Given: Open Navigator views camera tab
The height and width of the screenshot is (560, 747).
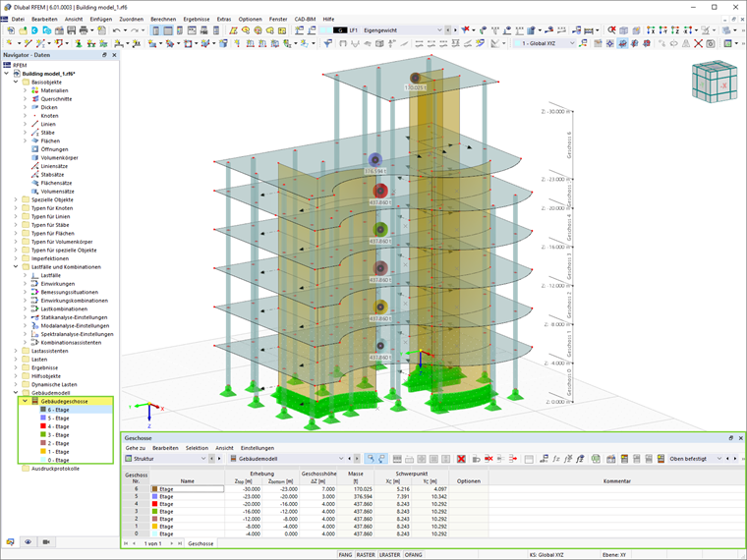Looking at the screenshot, I should (46, 542).
